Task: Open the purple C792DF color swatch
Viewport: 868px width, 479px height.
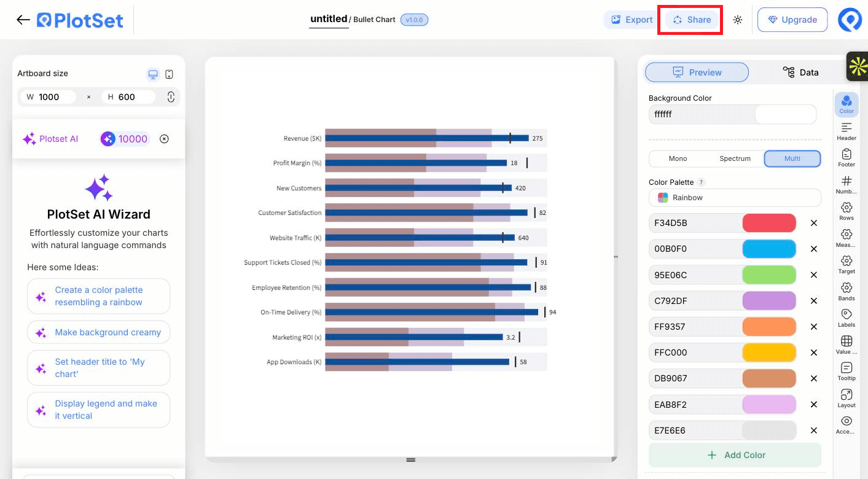Action: pos(769,301)
